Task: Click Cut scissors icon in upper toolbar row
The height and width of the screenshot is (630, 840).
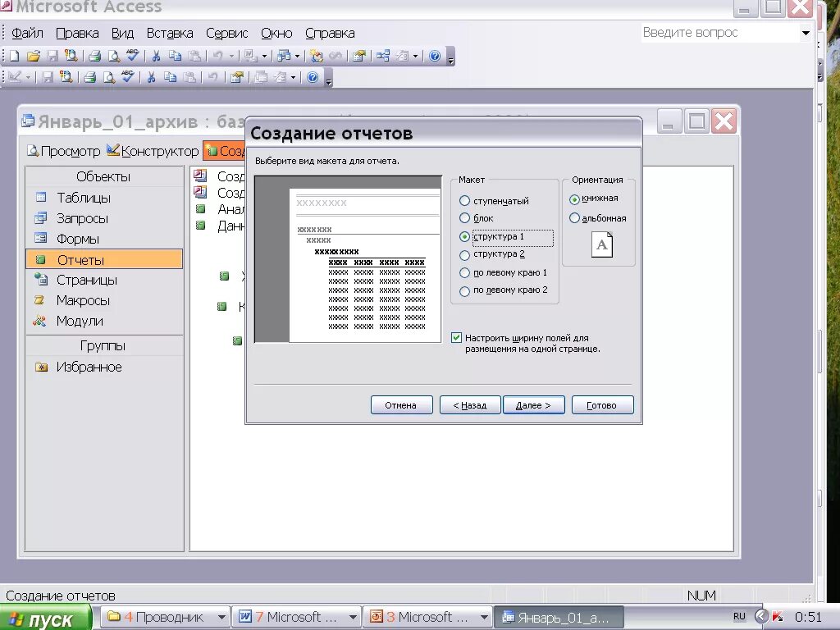Action: 156,56
